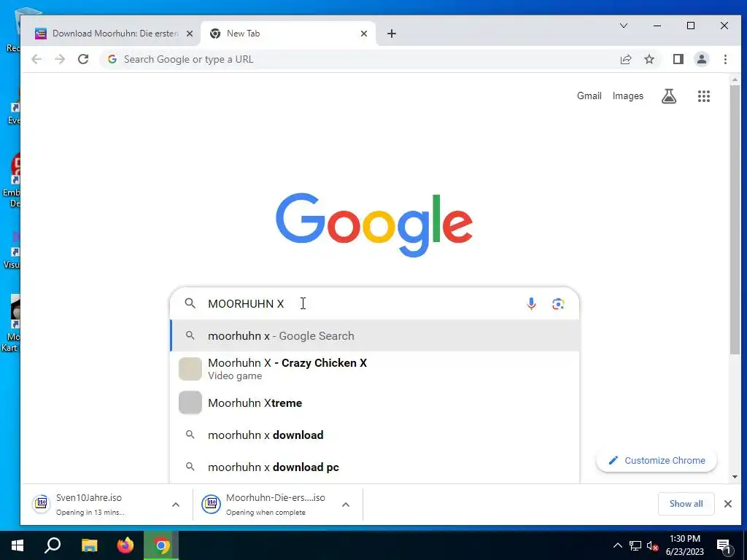The width and height of the screenshot is (747, 560).
Task: Click Customize Chrome button
Action: pos(657,461)
